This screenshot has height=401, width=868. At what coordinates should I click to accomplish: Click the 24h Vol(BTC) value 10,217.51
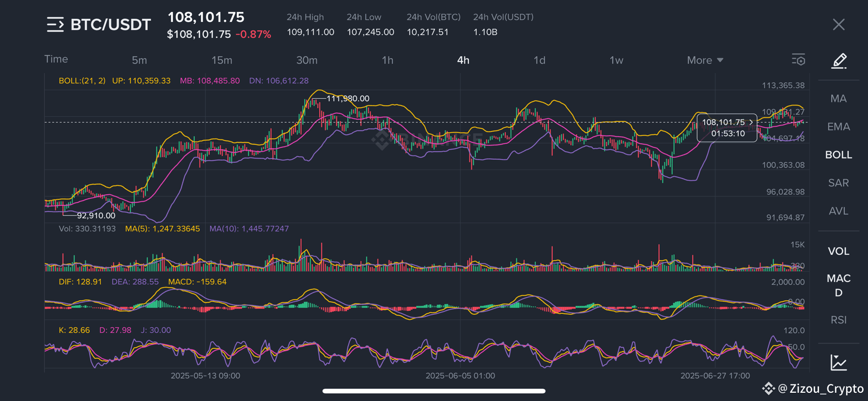click(428, 32)
